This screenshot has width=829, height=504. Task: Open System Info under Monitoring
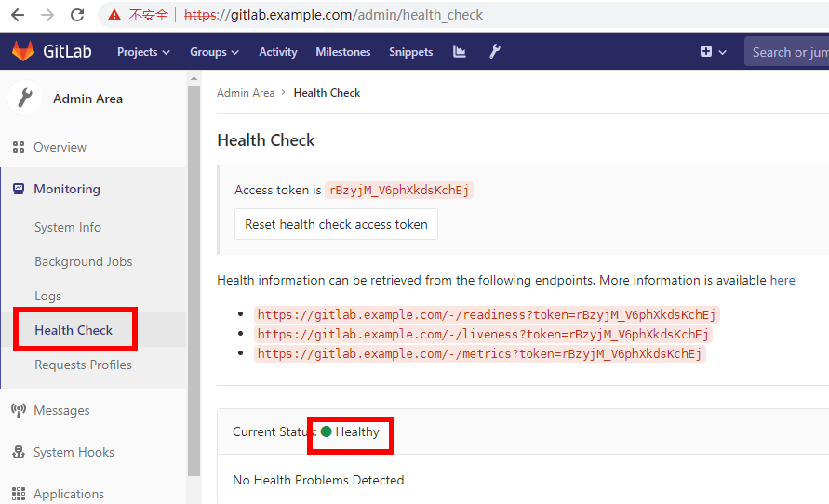[68, 227]
